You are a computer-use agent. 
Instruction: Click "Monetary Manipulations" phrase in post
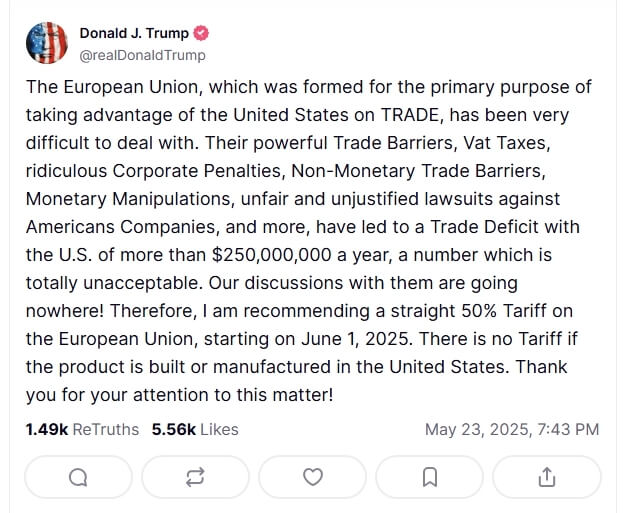pyautogui.click(x=128, y=199)
